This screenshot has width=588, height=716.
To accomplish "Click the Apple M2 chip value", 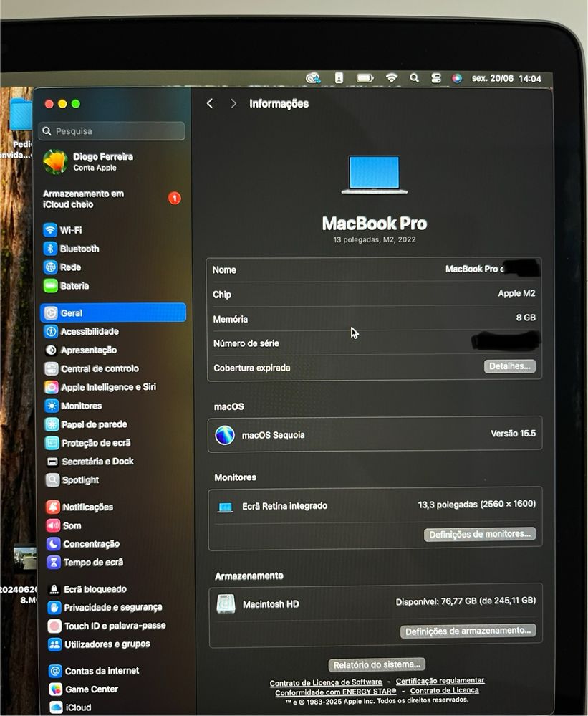I will click(x=516, y=293).
